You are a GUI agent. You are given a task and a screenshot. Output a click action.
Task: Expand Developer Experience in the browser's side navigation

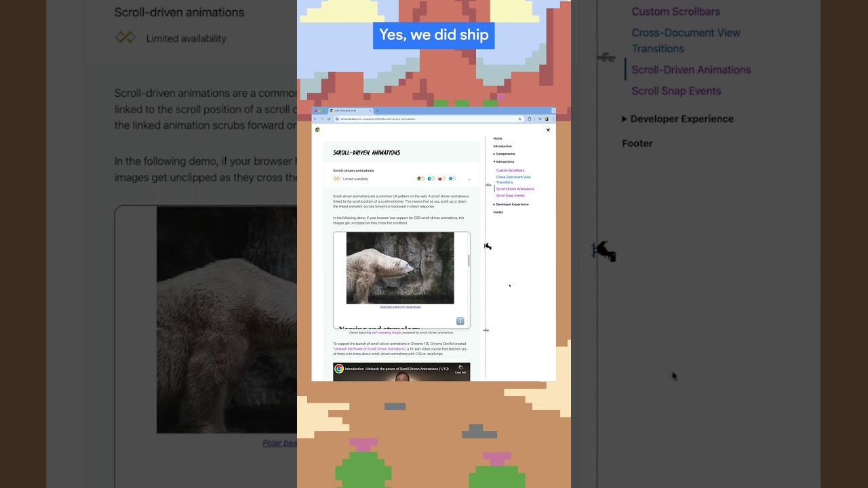tap(511, 204)
